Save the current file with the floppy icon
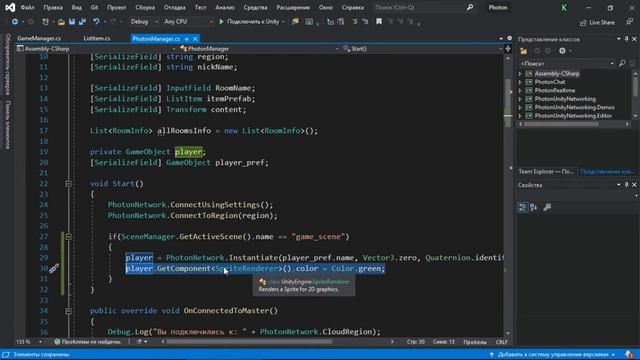Viewport: 640px width, 360px height. (x=72, y=22)
